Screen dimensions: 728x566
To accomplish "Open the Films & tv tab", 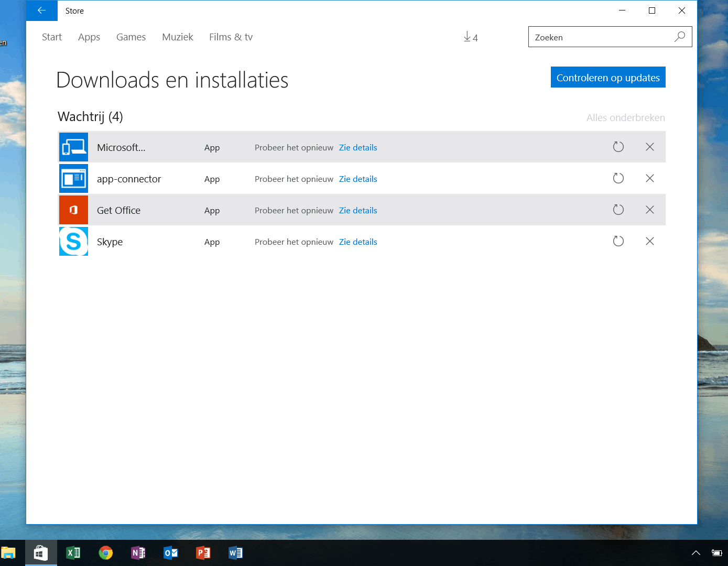I will click(x=231, y=37).
